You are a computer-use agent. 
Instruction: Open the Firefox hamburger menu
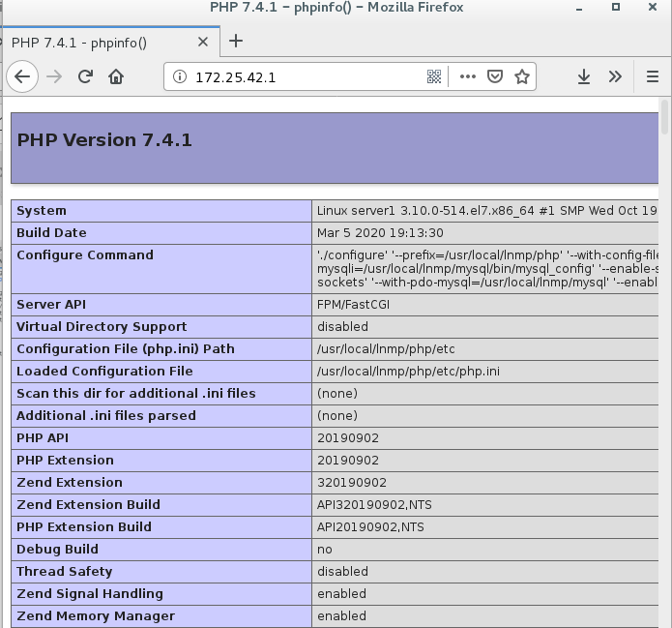(x=653, y=76)
